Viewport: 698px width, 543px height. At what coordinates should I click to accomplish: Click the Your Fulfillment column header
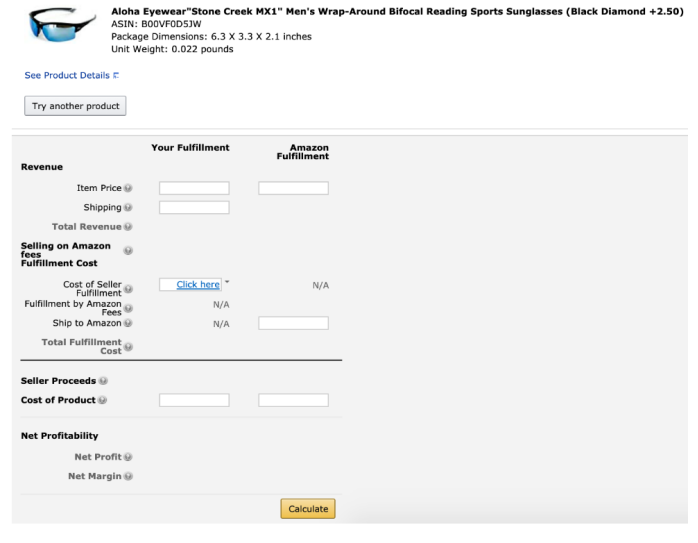click(x=190, y=148)
